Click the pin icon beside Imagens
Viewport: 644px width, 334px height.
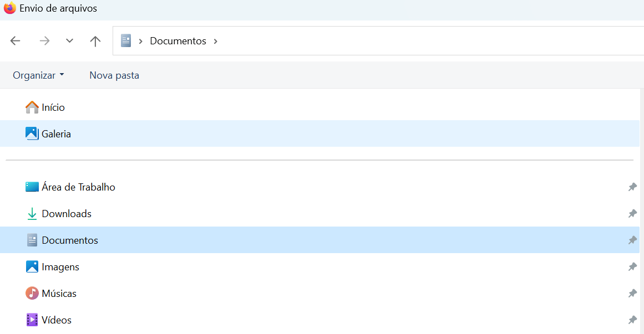(x=632, y=267)
